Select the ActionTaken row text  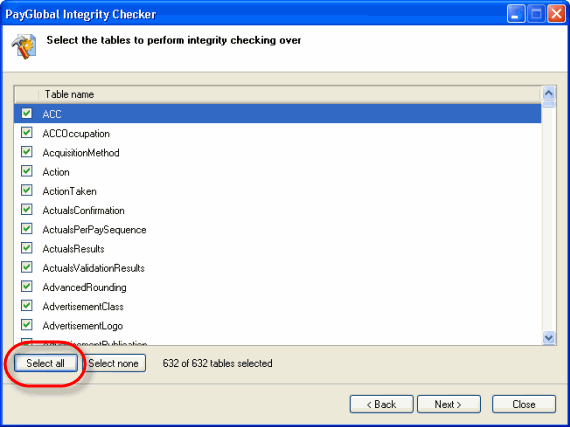tap(69, 191)
